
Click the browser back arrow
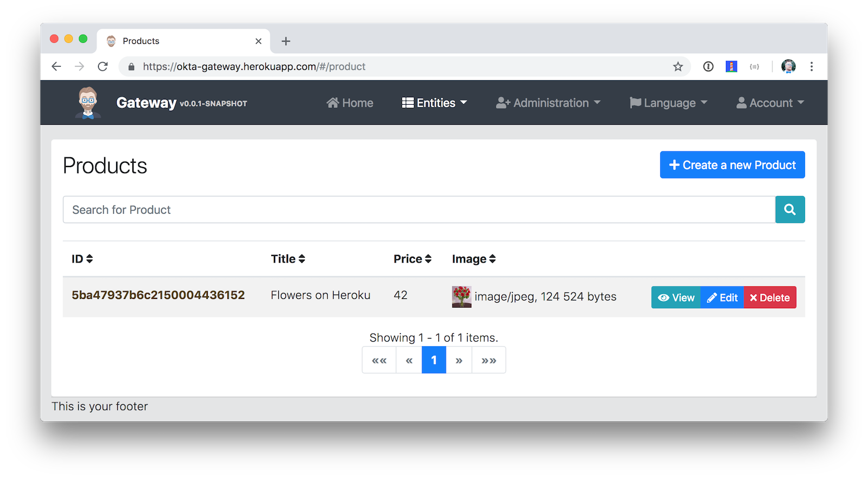click(56, 67)
